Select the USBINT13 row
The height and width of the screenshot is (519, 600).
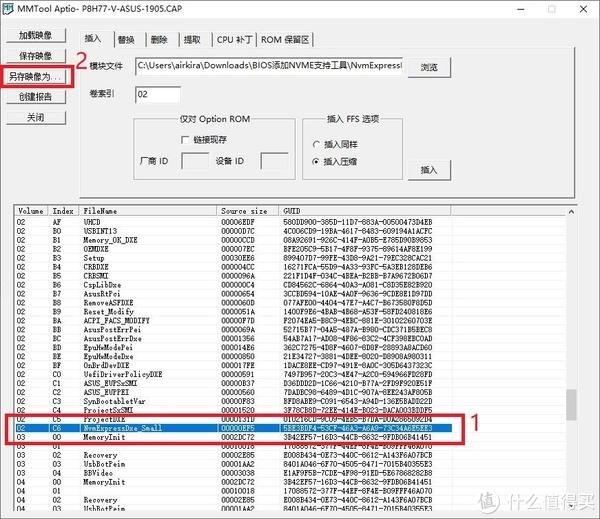click(233, 231)
